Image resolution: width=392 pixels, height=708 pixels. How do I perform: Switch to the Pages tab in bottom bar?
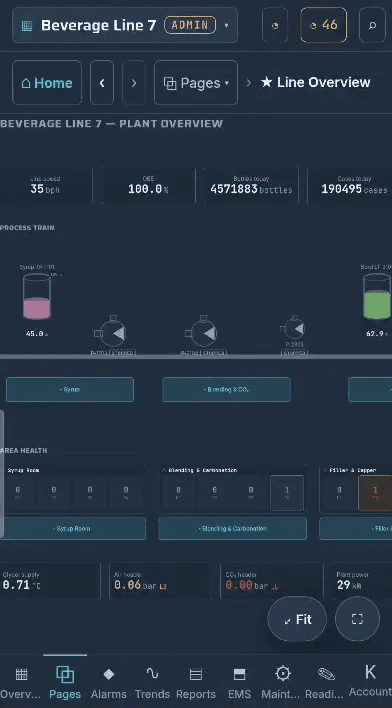click(x=65, y=683)
